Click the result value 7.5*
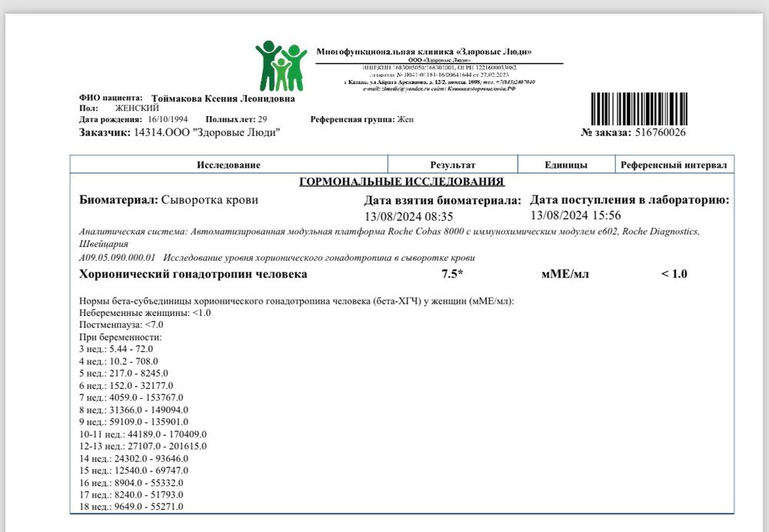This screenshot has width=769, height=532. 453,274
